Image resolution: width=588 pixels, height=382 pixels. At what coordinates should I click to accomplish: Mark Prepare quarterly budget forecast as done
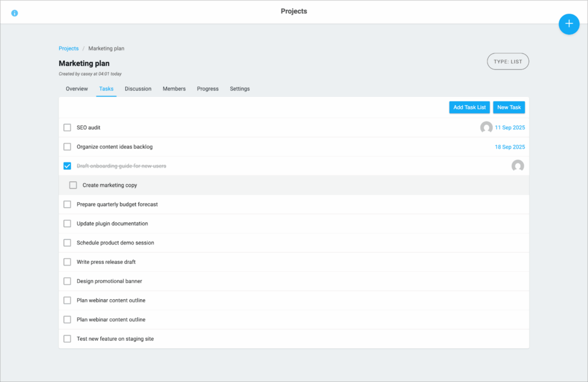coord(67,204)
